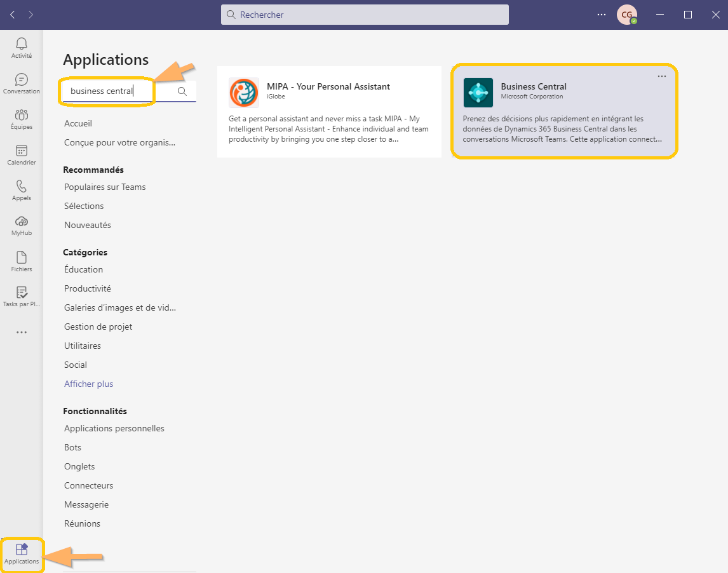This screenshot has height=573, width=728.
Task: Select Éducation category
Action: [x=84, y=270]
